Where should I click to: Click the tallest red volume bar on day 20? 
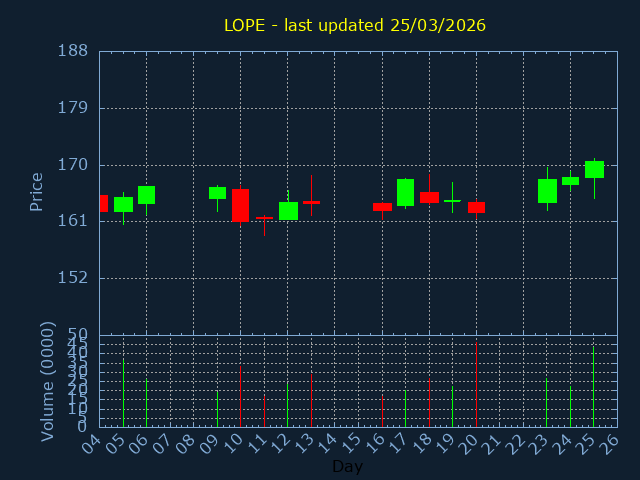476,384
